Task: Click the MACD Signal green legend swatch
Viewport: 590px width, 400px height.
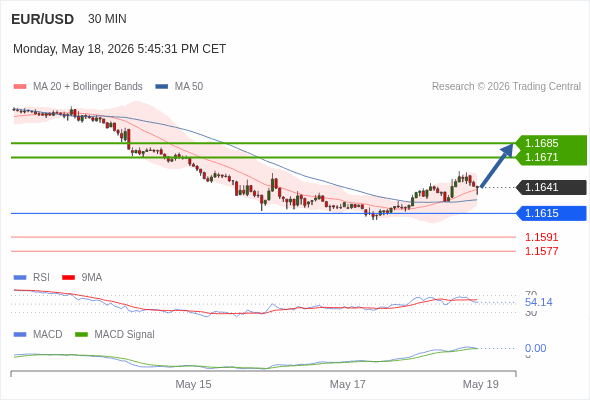Action: (81, 335)
